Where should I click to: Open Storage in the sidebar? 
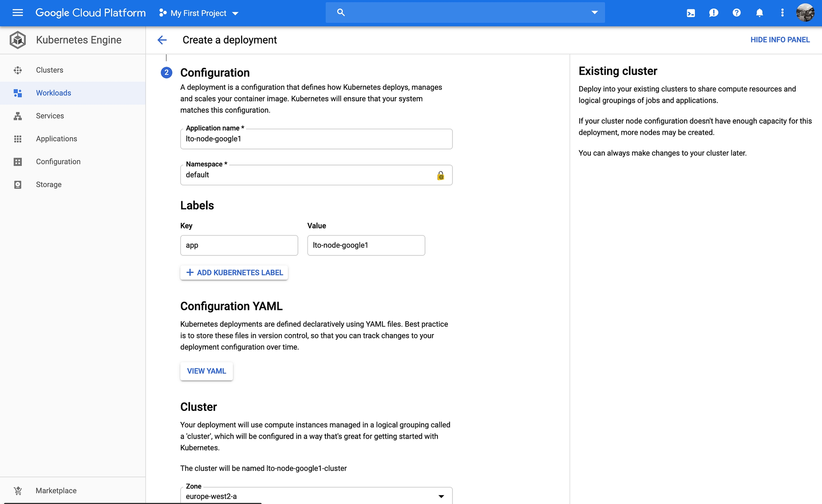pyautogui.click(x=73, y=184)
